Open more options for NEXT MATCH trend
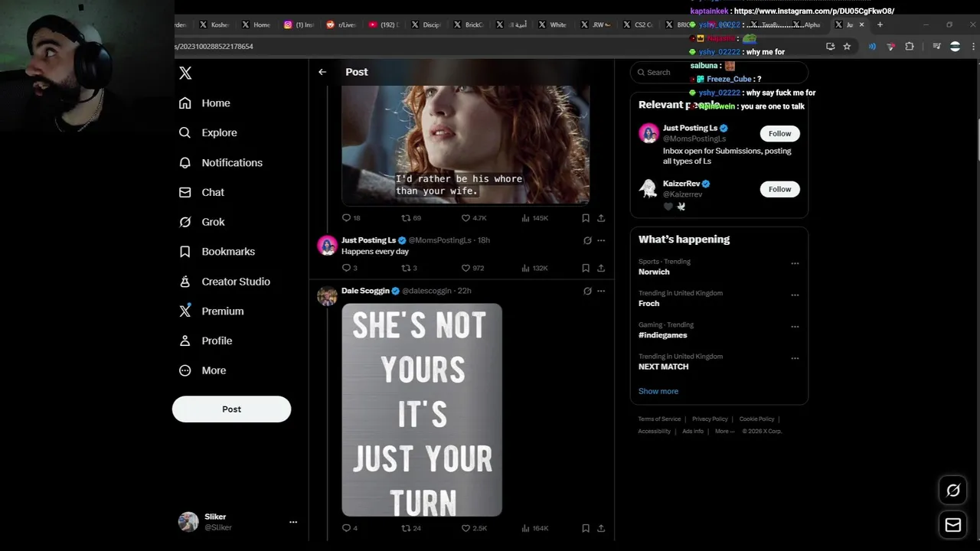 point(795,358)
